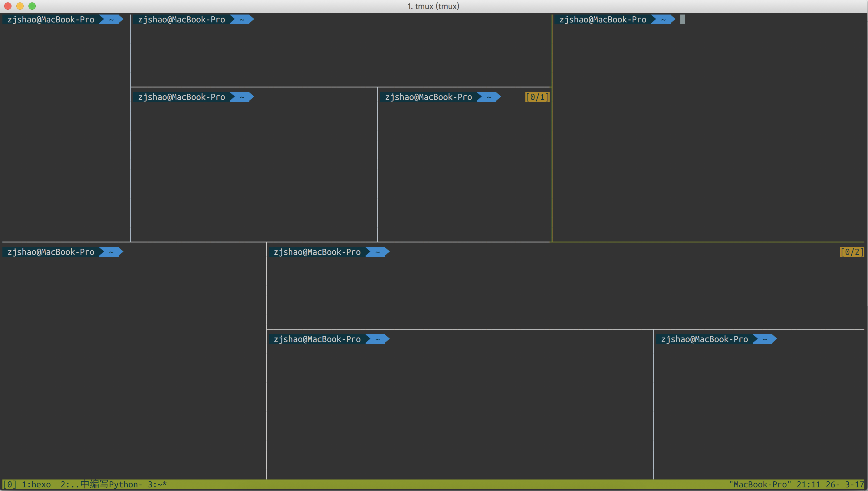Click the zjshao@MacBook-Pro text in the [0/1] pane
The height and width of the screenshot is (491, 868).
(x=428, y=97)
